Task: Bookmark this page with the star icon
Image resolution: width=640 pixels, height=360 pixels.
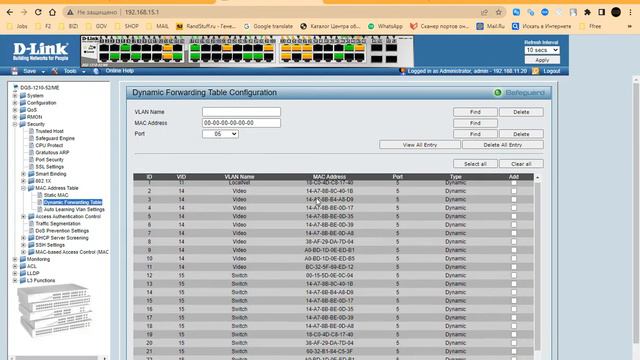Action: coord(498,12)
